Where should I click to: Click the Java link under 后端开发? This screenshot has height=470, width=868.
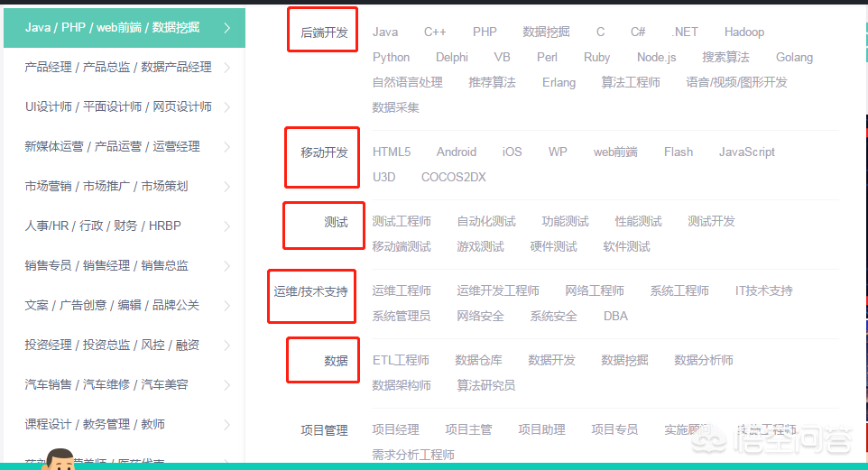click(x=385, y=32)
